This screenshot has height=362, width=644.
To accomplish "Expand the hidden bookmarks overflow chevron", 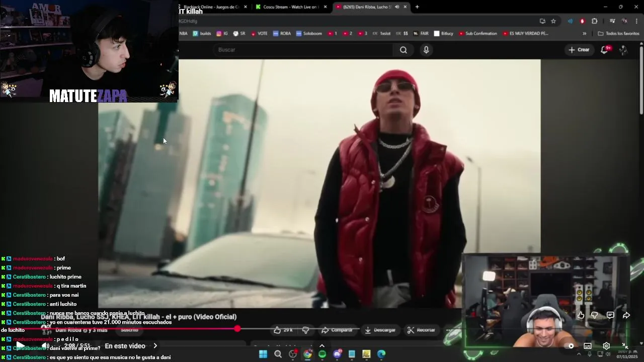I will [x=584, y=34].
